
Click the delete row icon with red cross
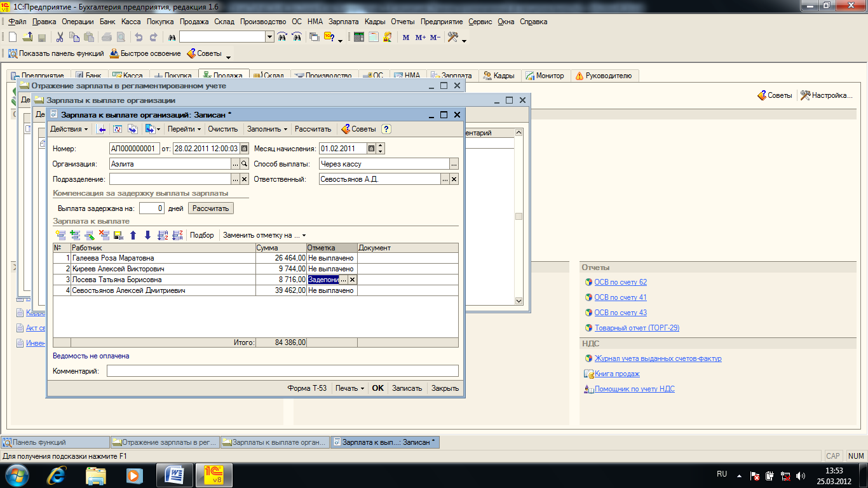coord(104,235)
